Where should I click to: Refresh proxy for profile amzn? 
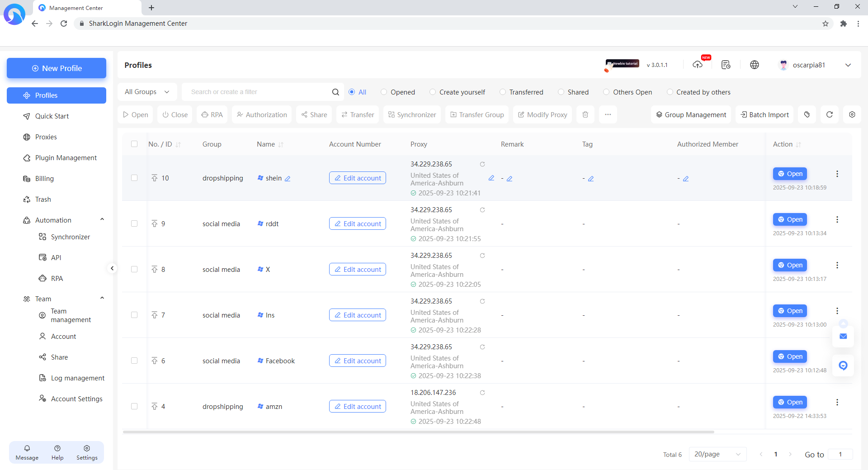click(482, 393)
